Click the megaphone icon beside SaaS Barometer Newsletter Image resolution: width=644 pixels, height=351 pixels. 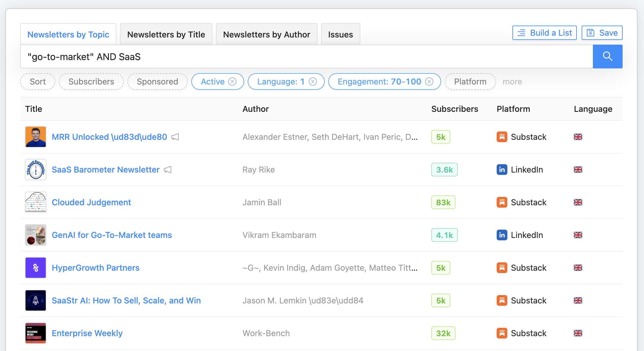[168, 170]
